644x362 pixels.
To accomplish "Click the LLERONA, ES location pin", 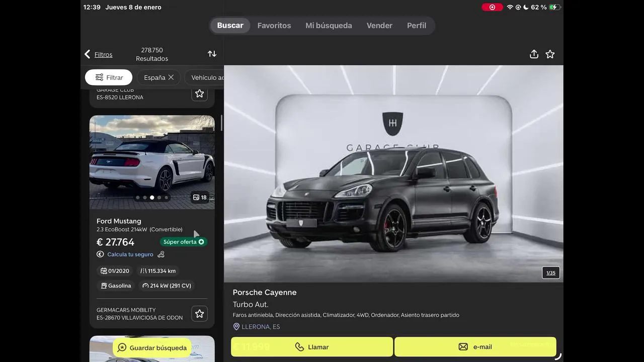I will (x=236, y=327).
